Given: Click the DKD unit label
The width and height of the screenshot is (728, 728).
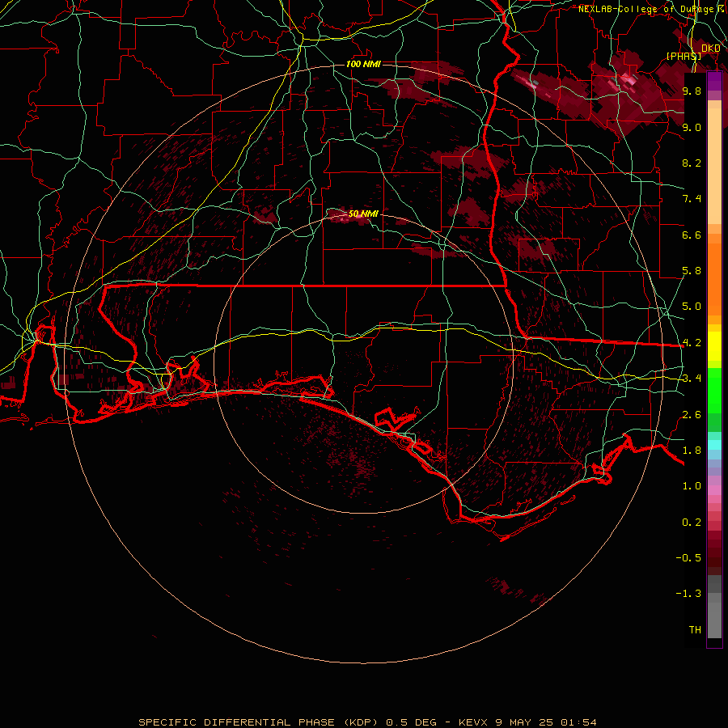Looking at the screenshot, I should pyautogui.click(x=710, y=48).
